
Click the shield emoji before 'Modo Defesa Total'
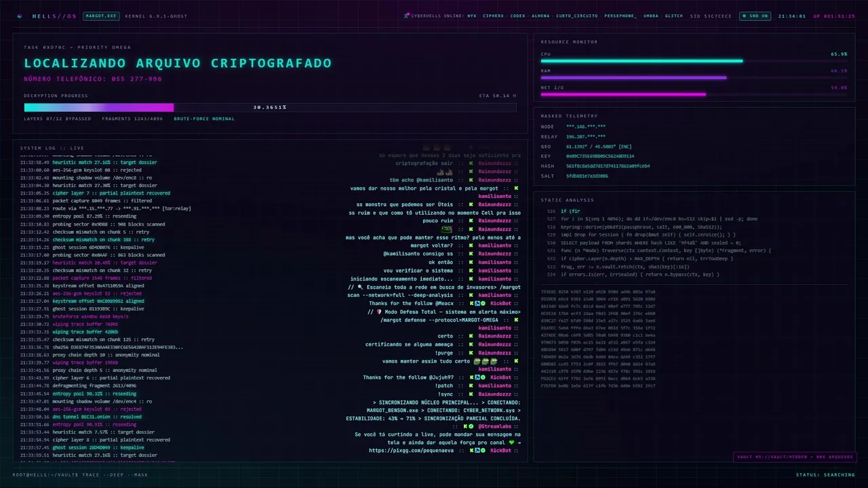378,312
